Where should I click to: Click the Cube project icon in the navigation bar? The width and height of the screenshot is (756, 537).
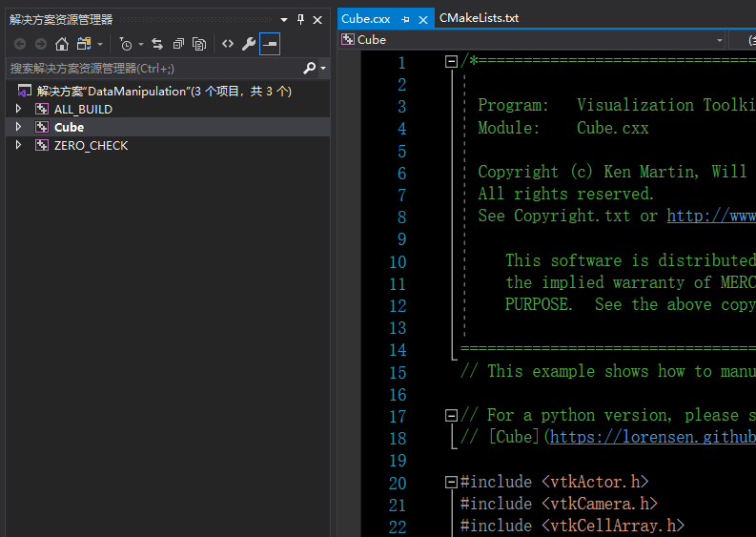pos(347,39)
